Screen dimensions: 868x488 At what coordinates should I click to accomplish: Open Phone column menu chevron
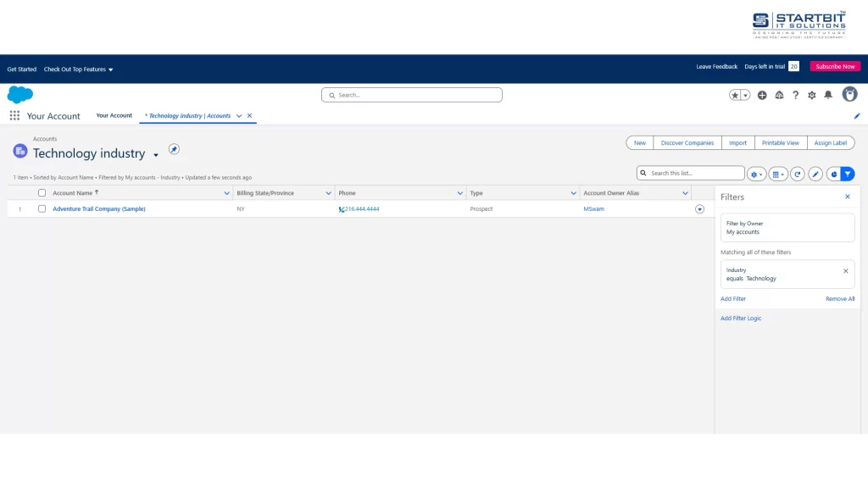coord(459,193)
